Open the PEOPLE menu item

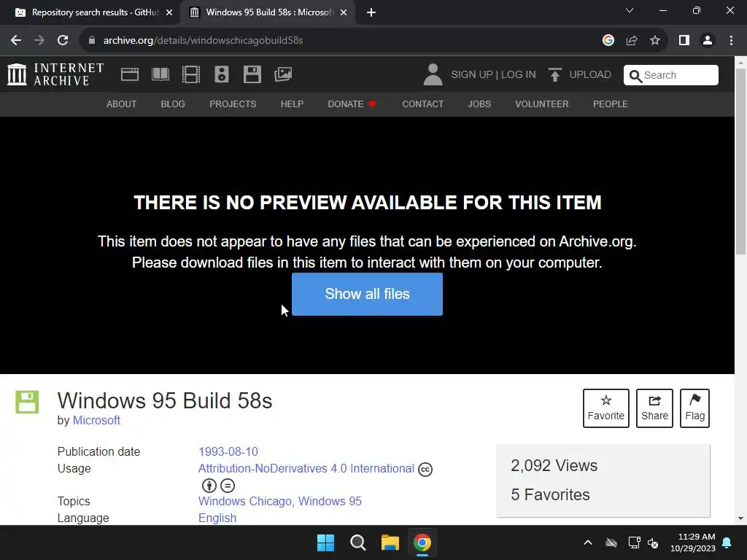point(611,104)
